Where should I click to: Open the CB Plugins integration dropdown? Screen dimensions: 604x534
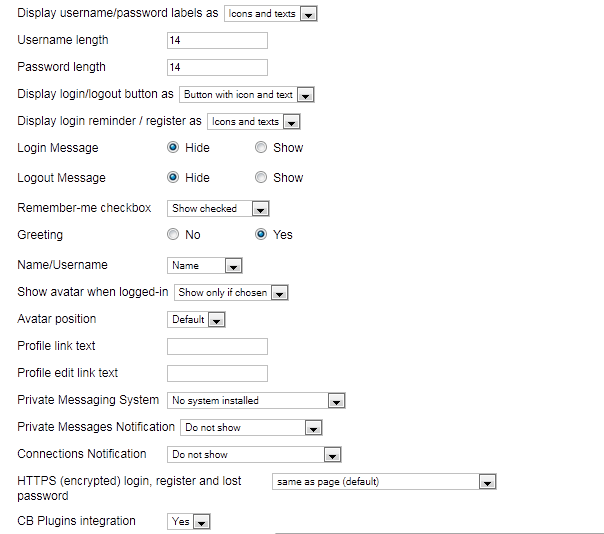tap(189, 522)
